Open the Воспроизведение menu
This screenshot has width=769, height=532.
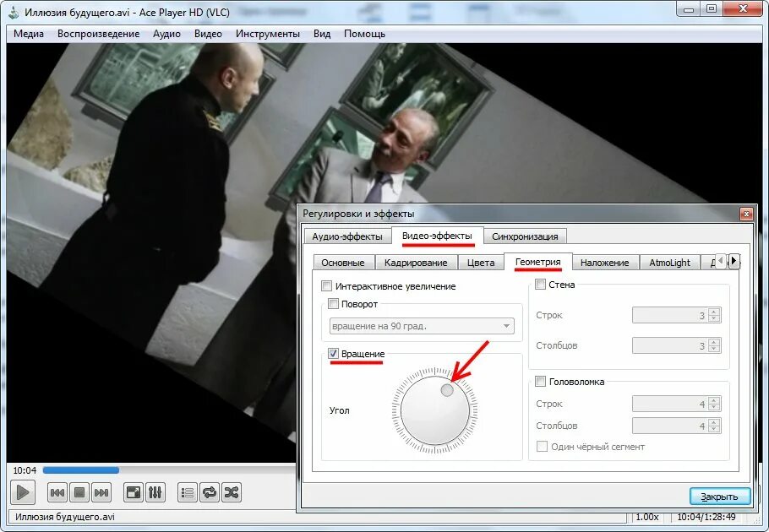(x=98, y=34)
